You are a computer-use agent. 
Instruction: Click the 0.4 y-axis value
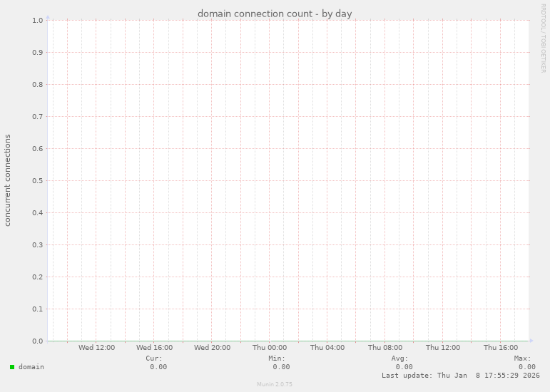(38, 212)
